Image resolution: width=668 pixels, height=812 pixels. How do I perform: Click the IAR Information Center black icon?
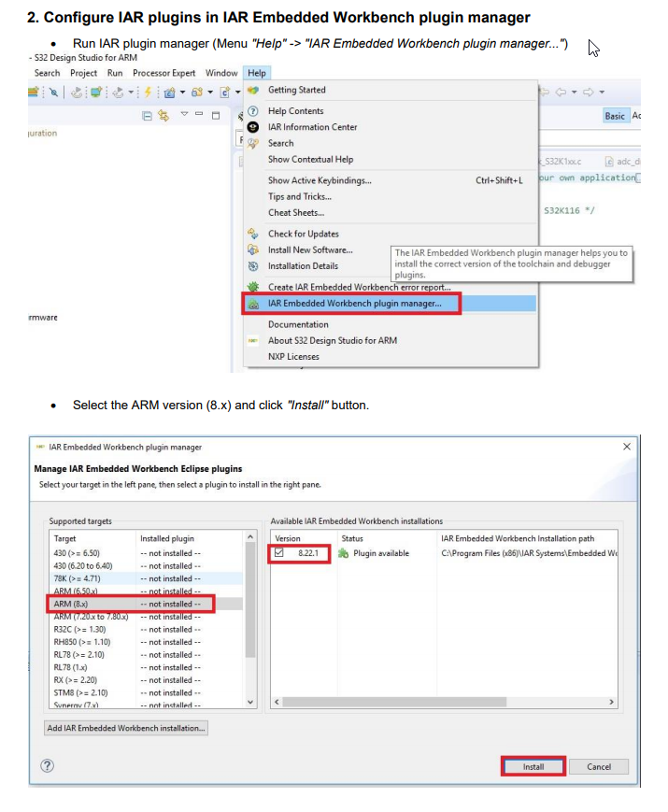[x=252, y=127]
